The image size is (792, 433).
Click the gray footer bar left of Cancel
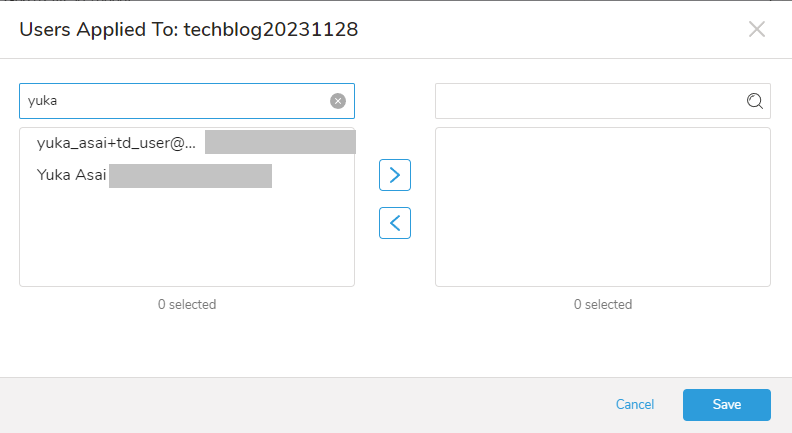[303, 405]
